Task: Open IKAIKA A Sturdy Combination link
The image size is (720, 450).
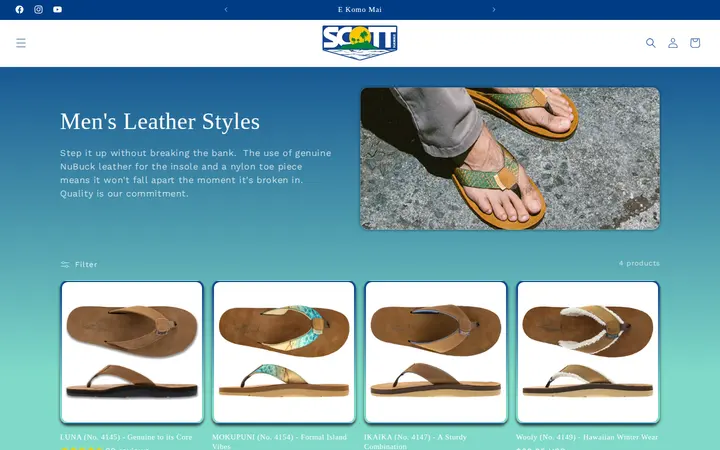Action: (x=416, y=441)
